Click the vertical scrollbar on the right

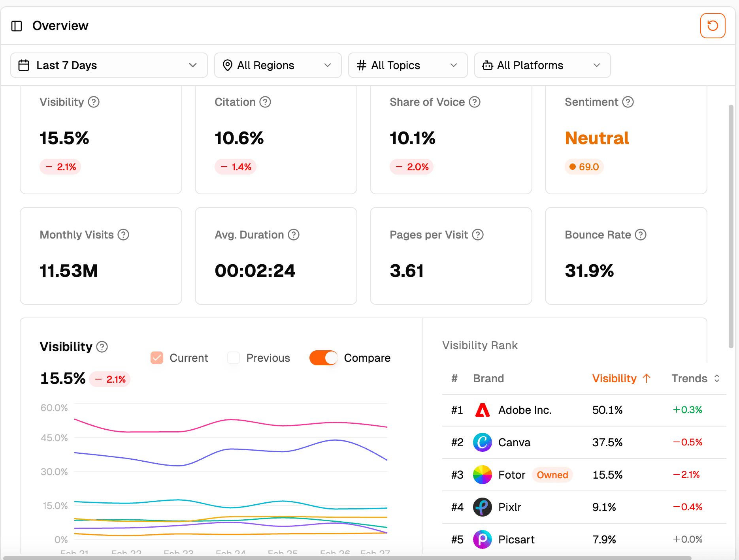click(x=731, y=226)
